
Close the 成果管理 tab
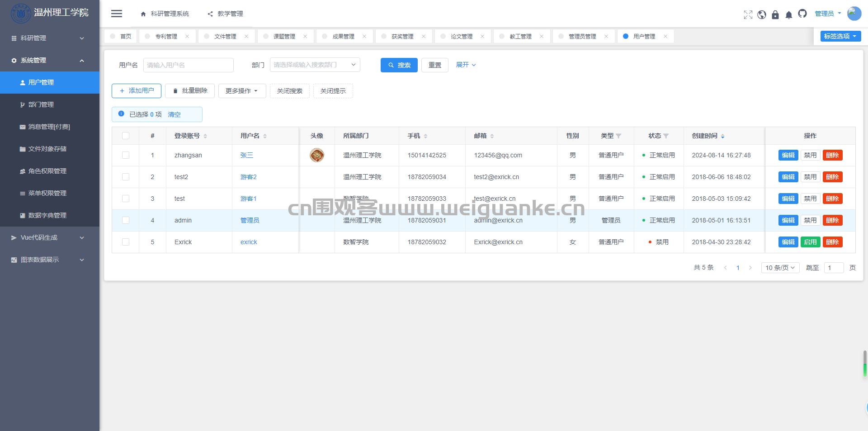[364, 36]
